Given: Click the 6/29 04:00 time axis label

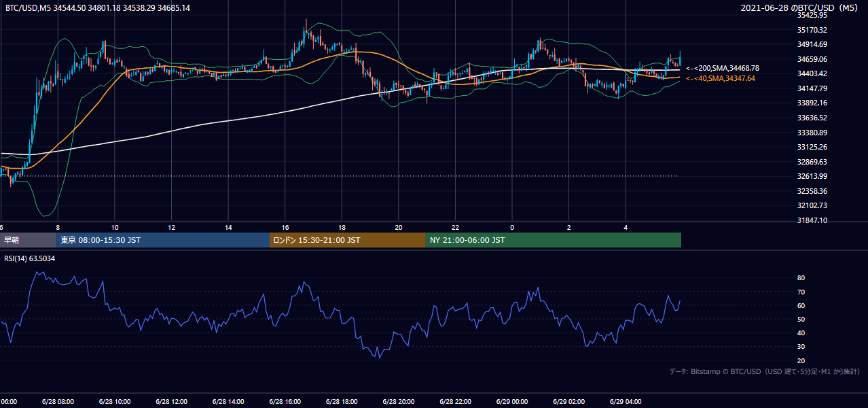Looking at the screenshot, I should click(x=625, y=401).
